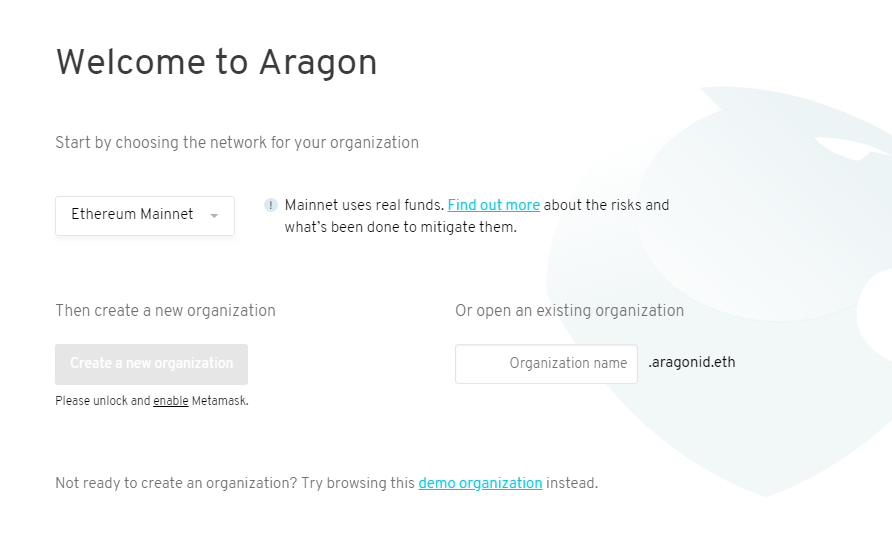This screenshot has width=892, height=554.
Task: Click the info icon next to Mainnet warning
Action: coord(270,205)
